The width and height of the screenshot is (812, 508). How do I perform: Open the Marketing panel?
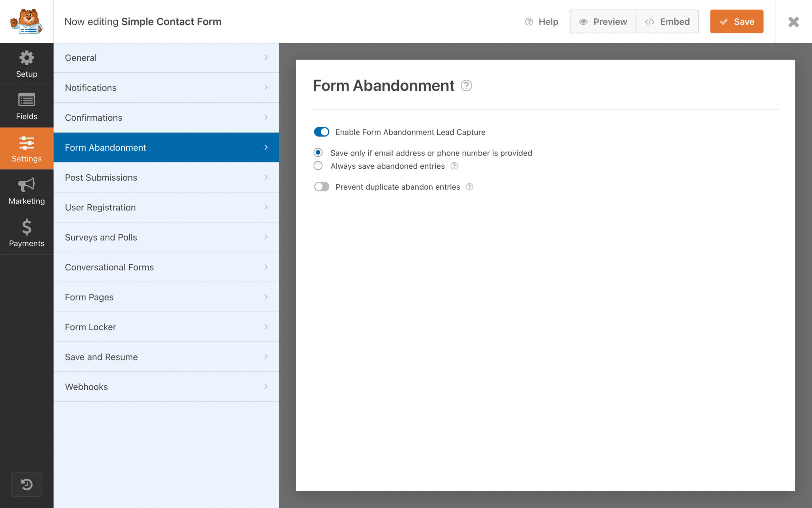tap(26, 190)
